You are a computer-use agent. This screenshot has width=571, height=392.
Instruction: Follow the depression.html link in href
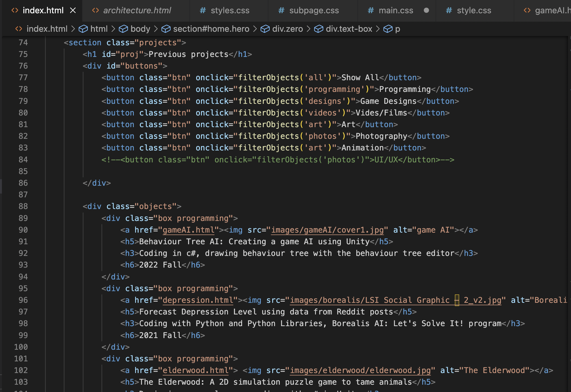(x=198, y=300)
